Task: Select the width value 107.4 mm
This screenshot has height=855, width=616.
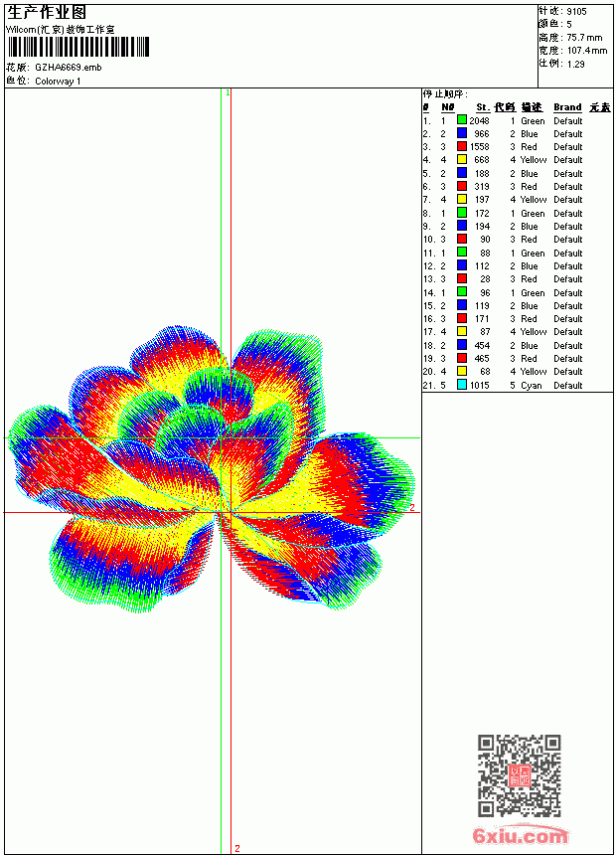Action: pyautogui.click(x=587, y=51)
